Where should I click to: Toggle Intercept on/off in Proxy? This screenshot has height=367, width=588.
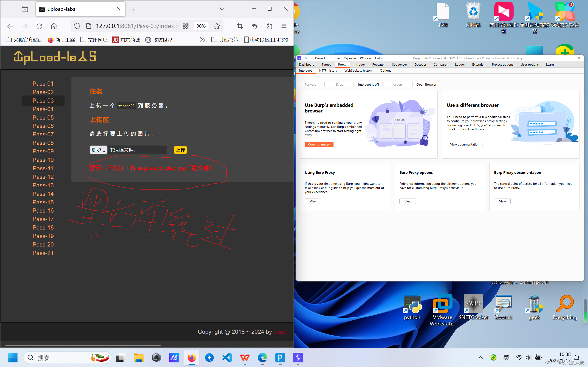point(368,84)
